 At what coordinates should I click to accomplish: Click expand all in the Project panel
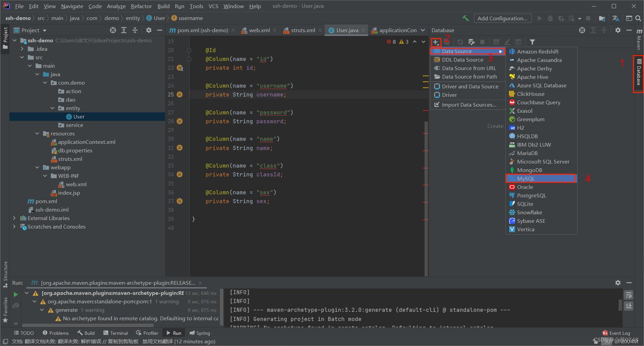[x=124, y=30]
